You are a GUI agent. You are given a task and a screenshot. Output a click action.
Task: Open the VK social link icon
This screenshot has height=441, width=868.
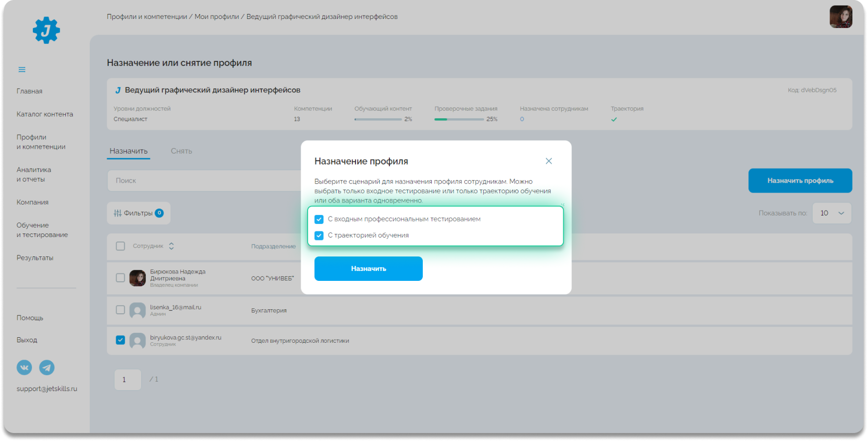tap(24, 368)
